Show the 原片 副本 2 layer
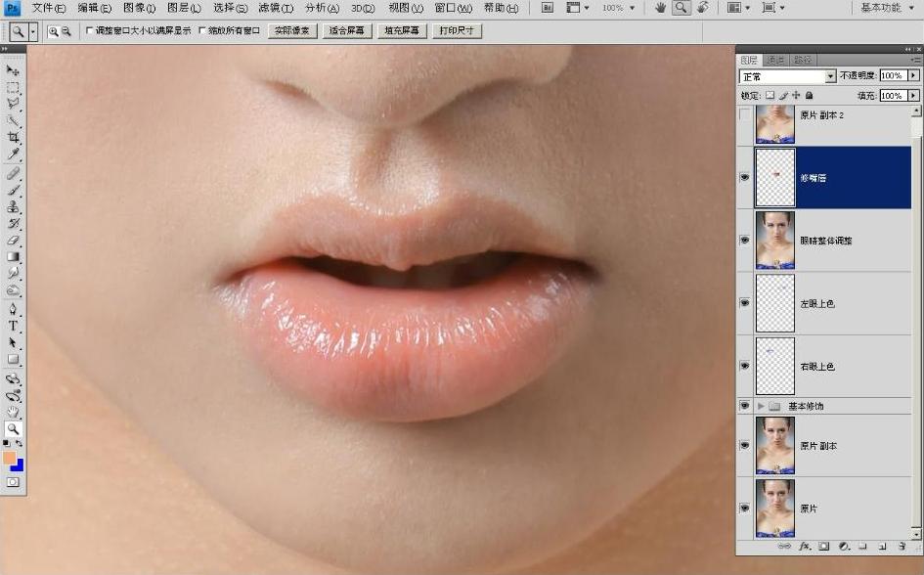 tap(745, 115)
